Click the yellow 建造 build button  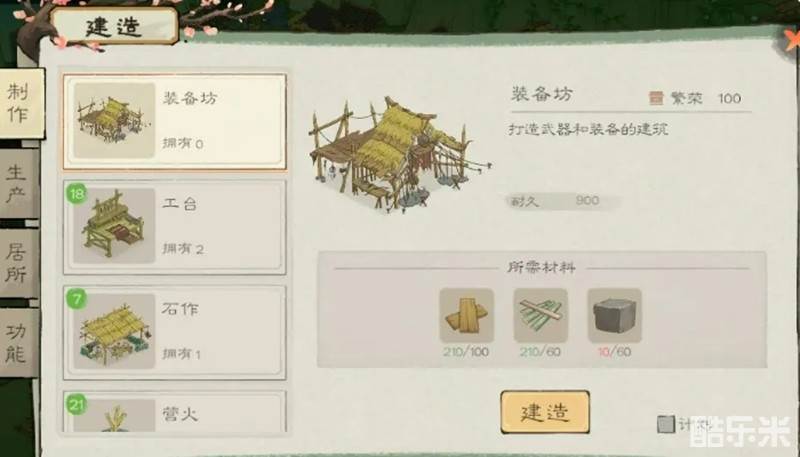[545, 412]
